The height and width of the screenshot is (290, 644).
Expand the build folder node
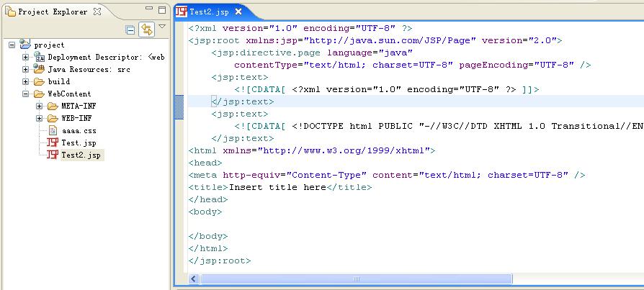point(25,81)
